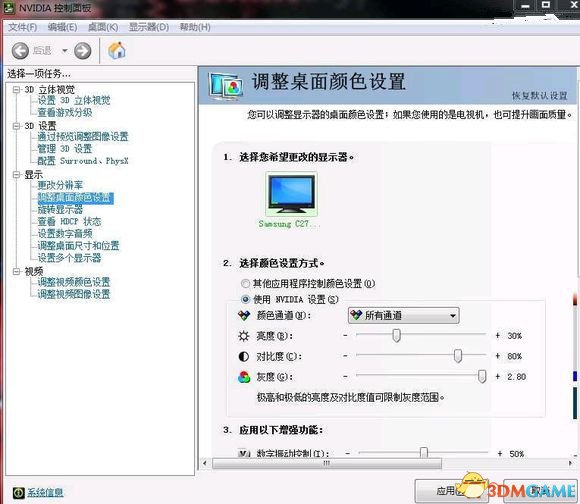Click minus sign beside 对比度 slider
580x504 pixels.
345,356
